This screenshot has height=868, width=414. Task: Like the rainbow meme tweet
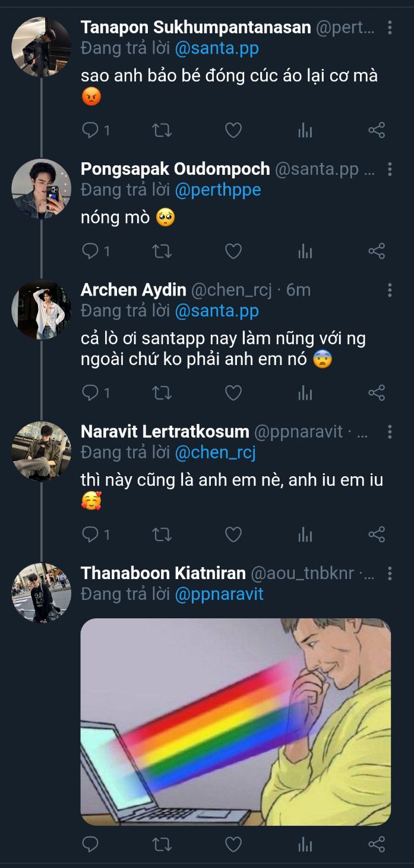pos(233,844)
